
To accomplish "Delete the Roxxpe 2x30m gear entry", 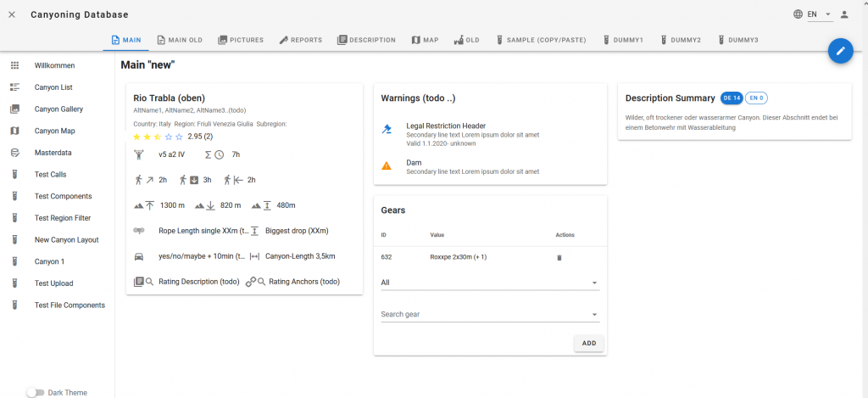I will [x=559, y=257].
